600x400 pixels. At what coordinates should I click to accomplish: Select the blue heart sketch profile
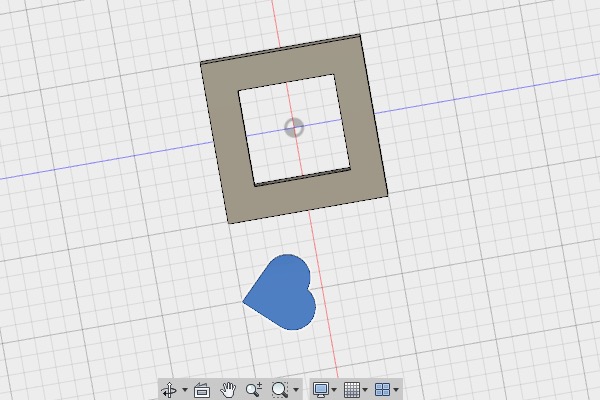point(285,293)
